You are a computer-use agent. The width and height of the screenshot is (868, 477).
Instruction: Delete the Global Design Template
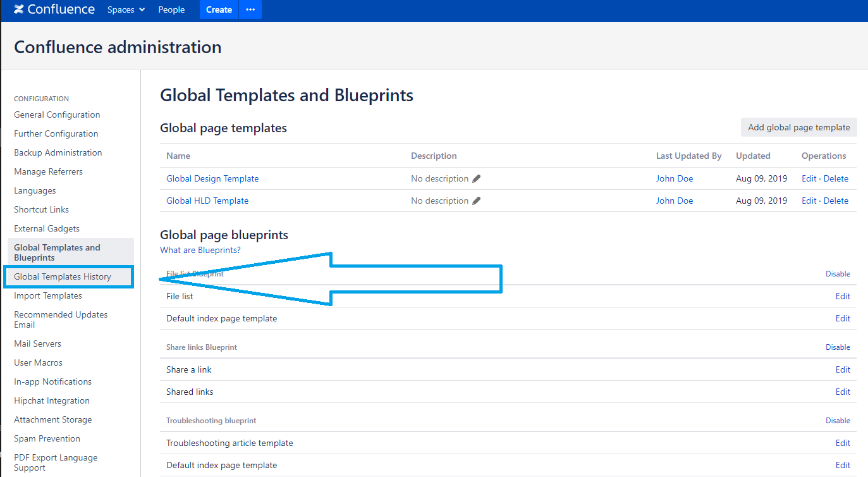coord(836,178)
